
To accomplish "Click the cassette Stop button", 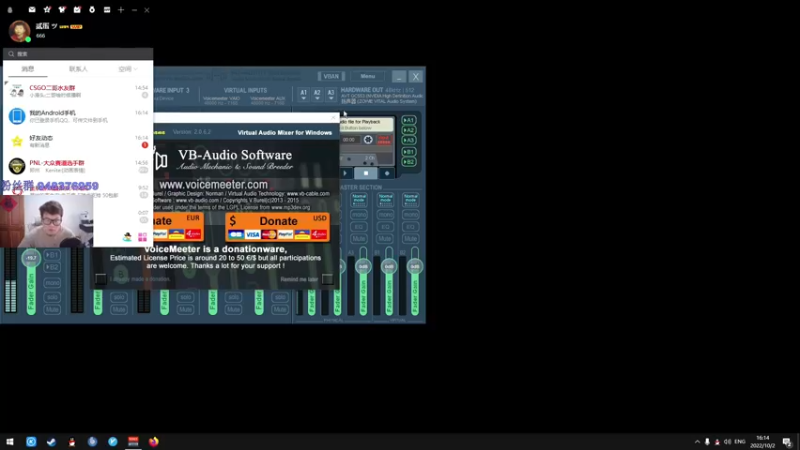I will point(366,173).
